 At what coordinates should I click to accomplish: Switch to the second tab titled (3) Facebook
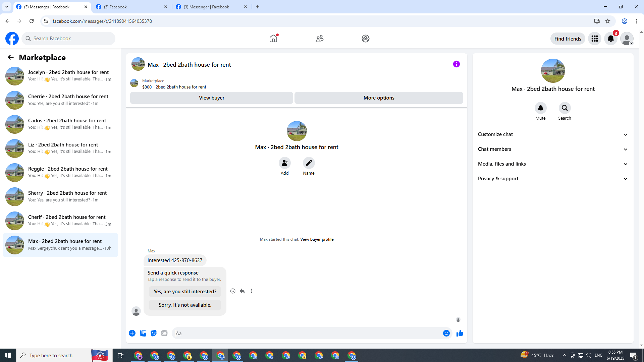[132, 7]
